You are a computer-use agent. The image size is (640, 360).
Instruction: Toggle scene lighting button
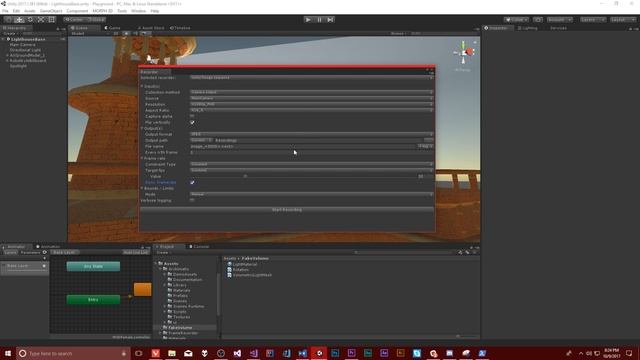point(126,33)
